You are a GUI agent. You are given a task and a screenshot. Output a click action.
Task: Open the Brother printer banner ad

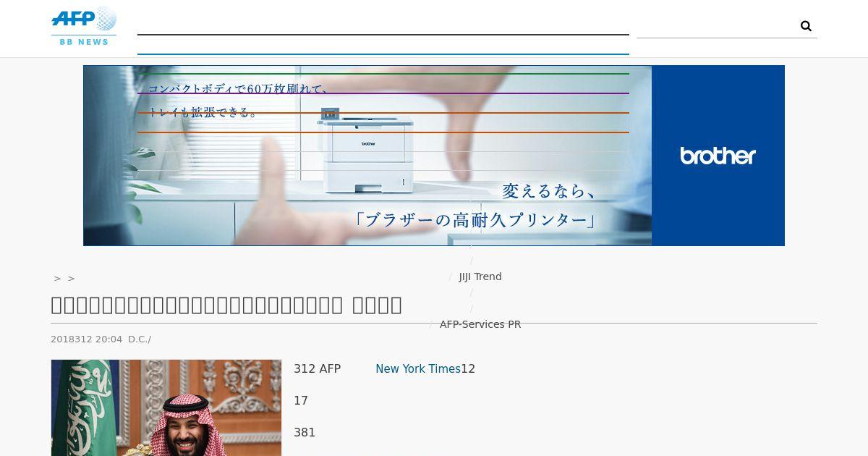click(434, 156)
